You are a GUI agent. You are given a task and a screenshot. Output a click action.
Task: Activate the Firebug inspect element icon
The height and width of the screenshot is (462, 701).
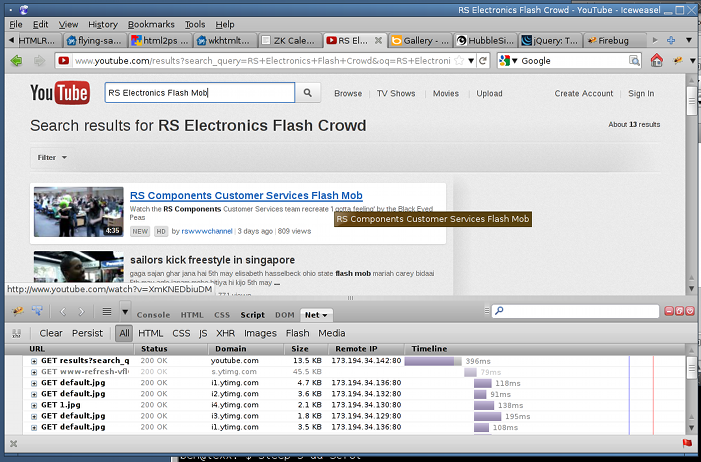click(37, 311)
